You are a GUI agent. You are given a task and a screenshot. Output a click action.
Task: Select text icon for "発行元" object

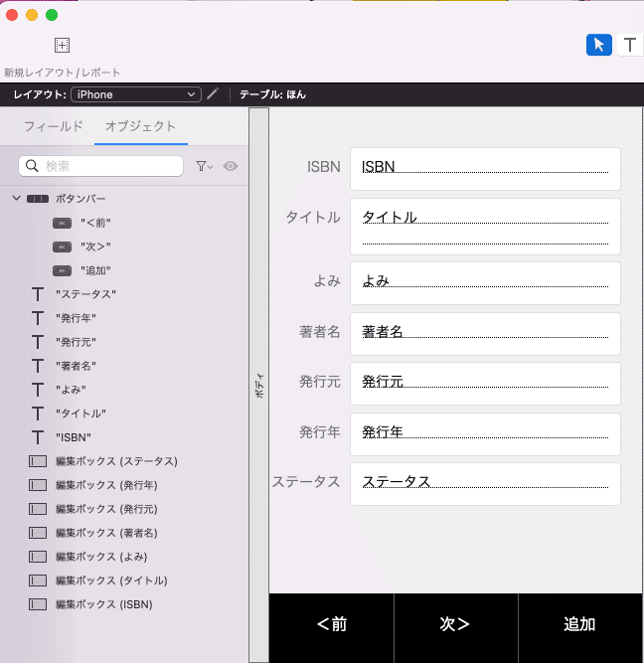pyautogui.click(x=38, y=342)
